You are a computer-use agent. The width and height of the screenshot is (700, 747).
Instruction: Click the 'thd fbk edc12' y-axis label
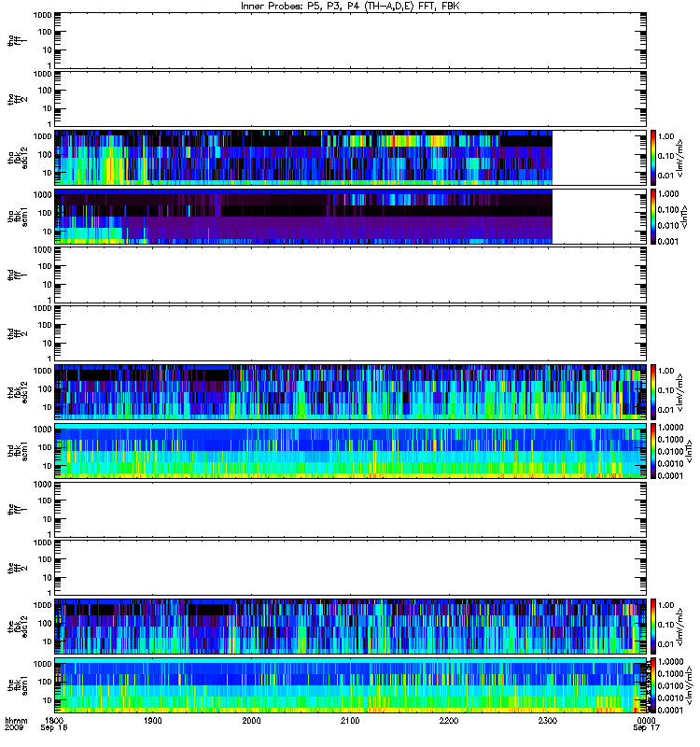click(17, 390)
